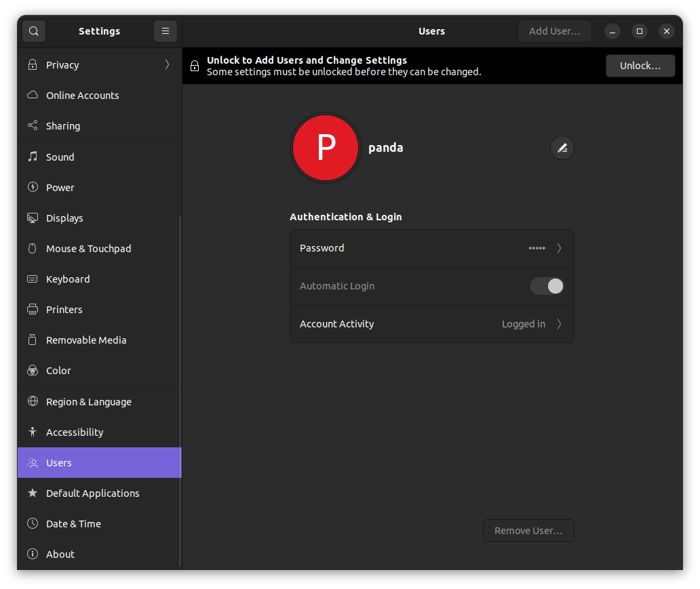Screen dimensions: 700x589
Task: Open the Settings search
Action: [34, 31]
